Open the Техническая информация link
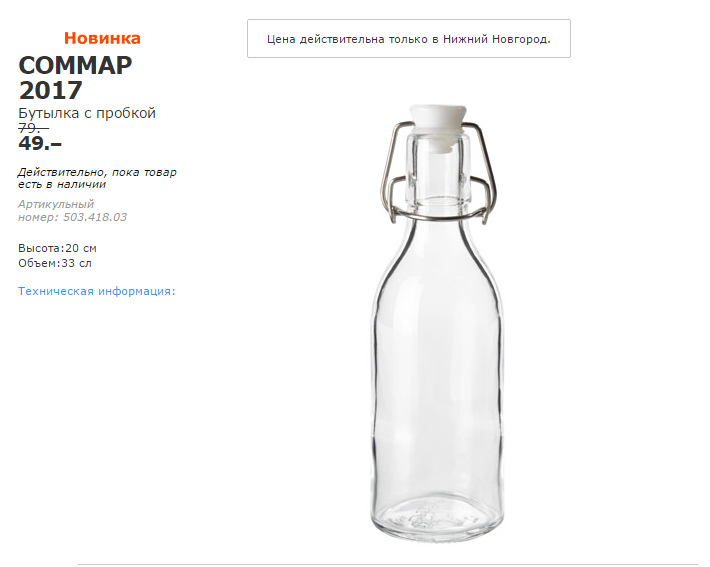This screenshot has width=710, height=567. (97, 291)
